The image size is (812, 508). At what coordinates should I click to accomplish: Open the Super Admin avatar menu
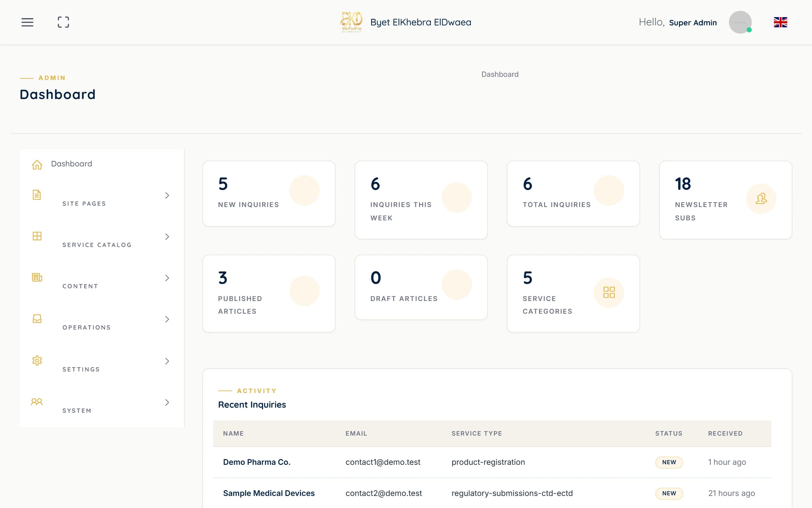coord(740,22)
